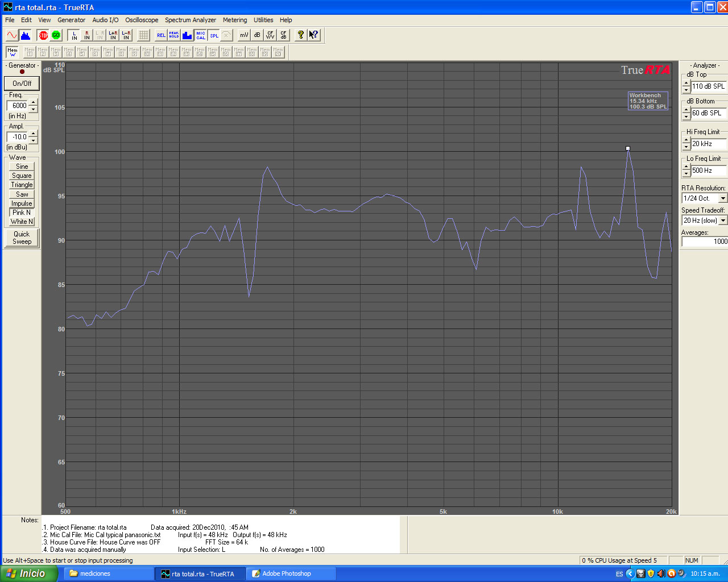Select the CF V/V icon
This screenshot has width=728, height=582.
[270, 35]
